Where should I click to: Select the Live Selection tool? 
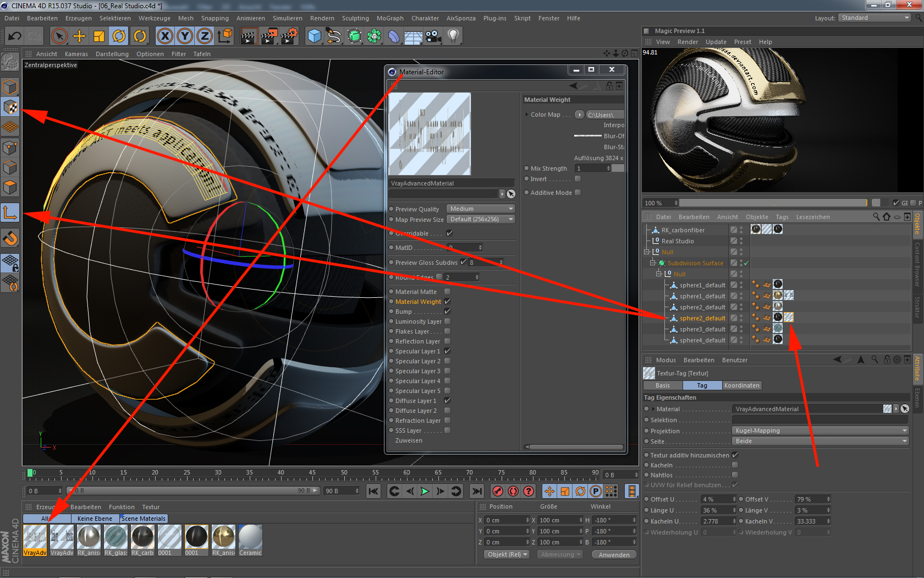pyautogui.click(x=59, y=36)
